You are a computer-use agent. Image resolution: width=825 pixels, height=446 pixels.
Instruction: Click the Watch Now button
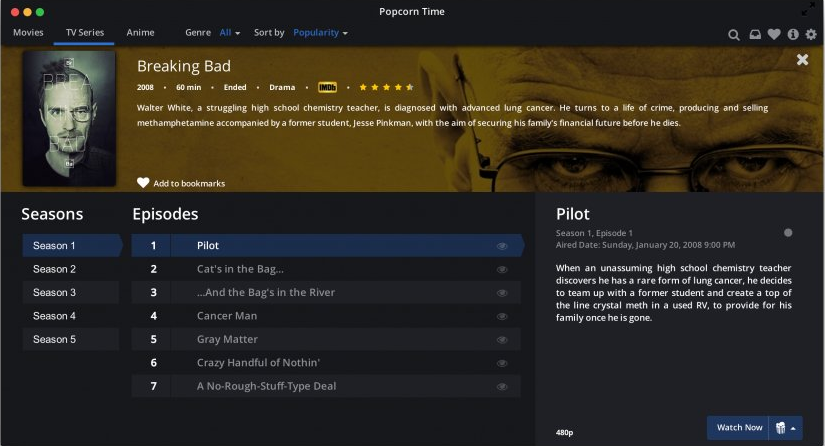(739, 428)
